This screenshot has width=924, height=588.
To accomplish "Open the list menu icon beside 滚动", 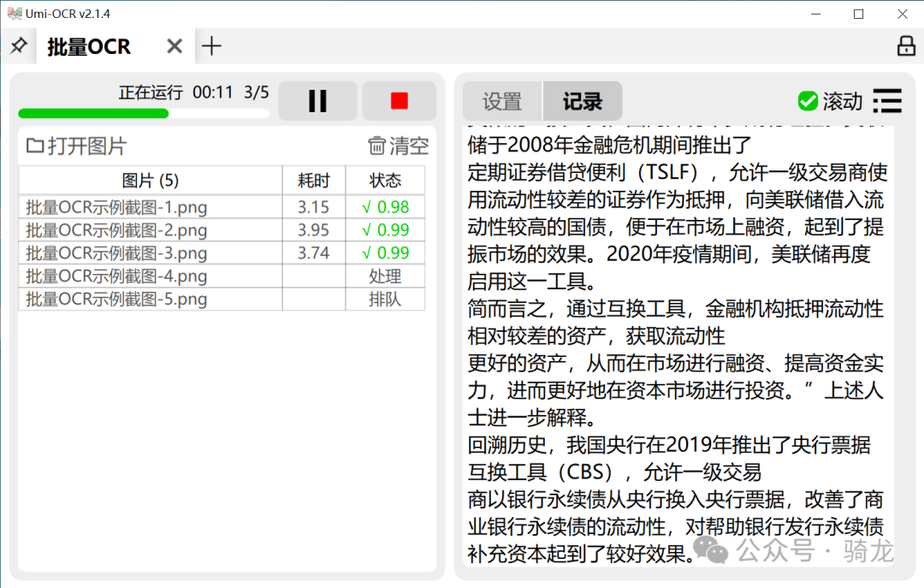I will coord(887,101).
